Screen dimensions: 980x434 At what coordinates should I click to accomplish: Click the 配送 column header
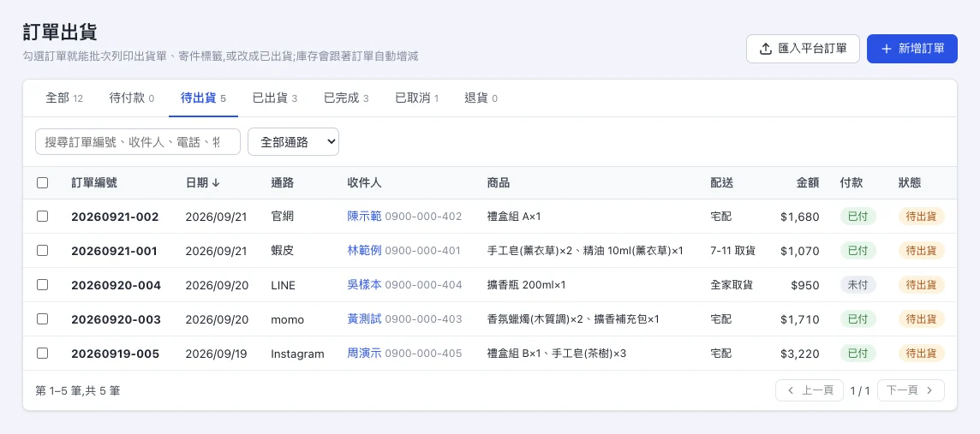coord(722,183)
